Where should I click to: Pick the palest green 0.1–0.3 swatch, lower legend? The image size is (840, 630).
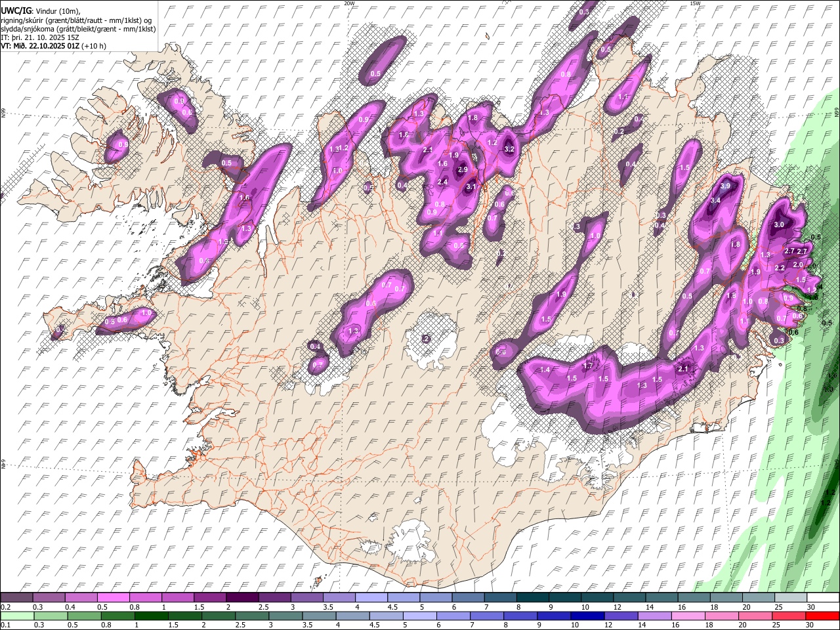[18, 616]
